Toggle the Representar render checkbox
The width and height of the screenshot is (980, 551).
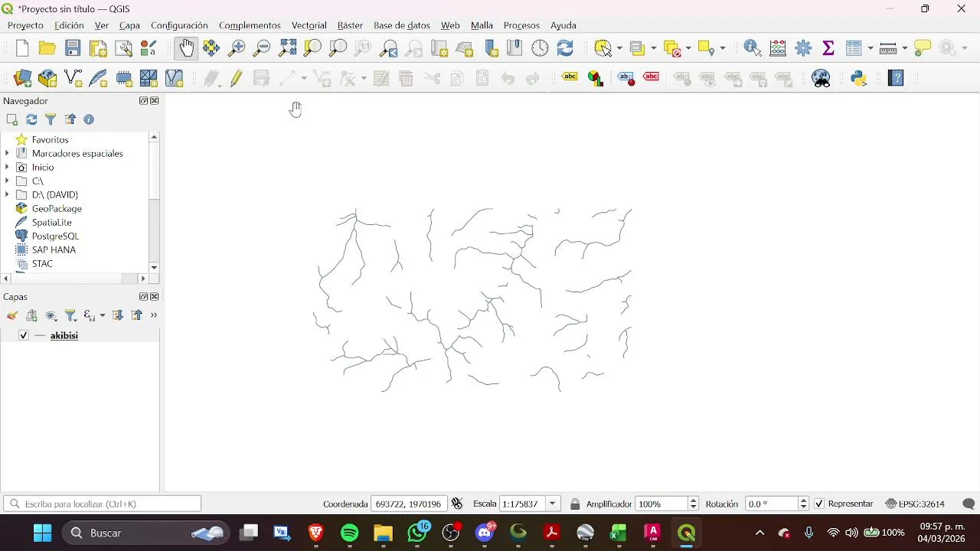(x=819, y=504)
